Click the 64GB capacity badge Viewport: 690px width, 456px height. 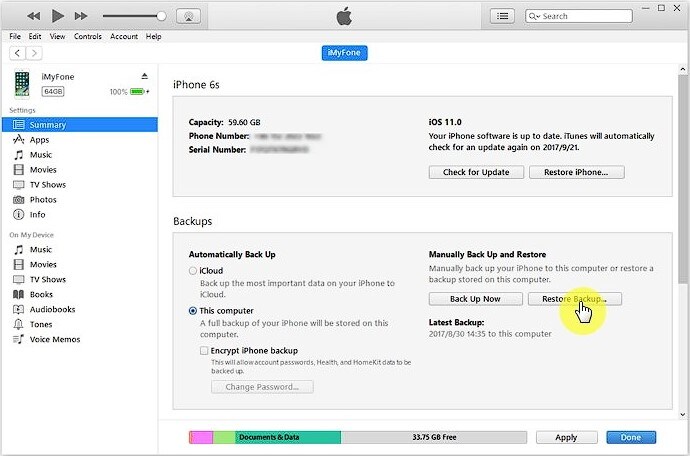[53, 92]
